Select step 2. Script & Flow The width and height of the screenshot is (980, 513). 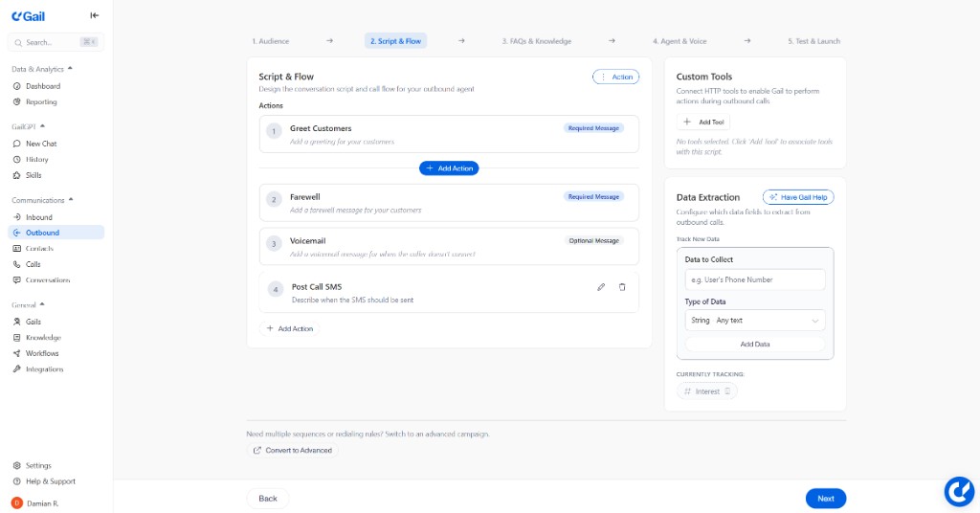tap(395, 41)
